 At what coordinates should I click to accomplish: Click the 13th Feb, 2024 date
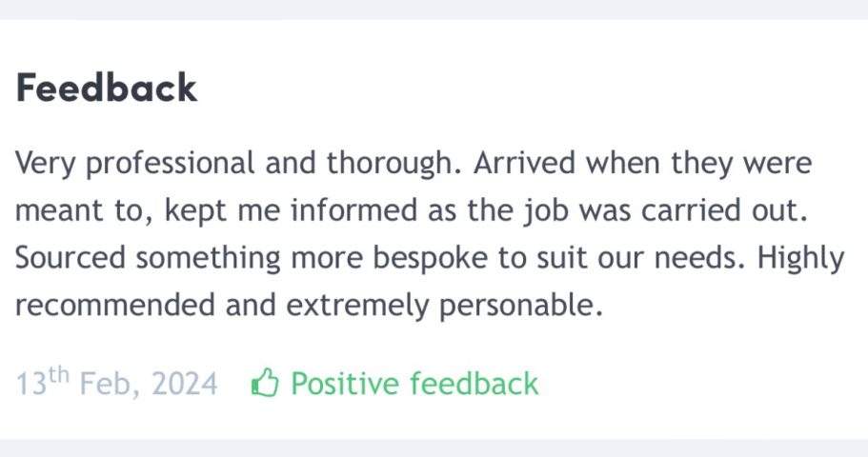[116, 383]
